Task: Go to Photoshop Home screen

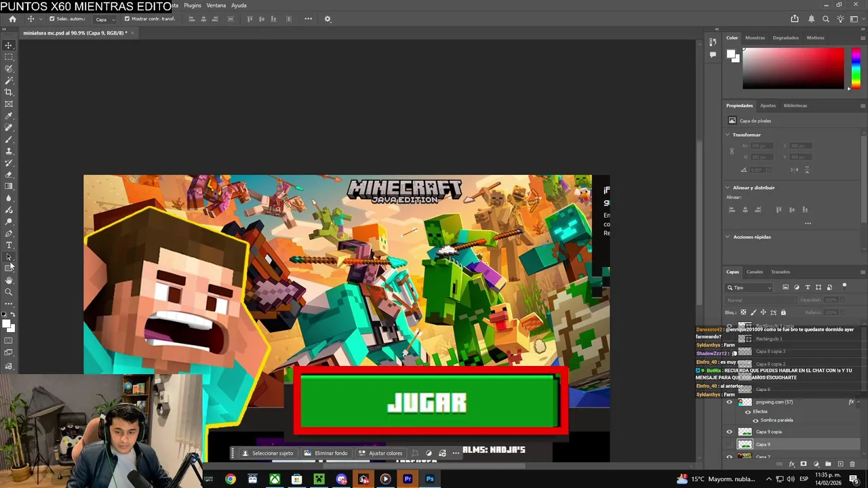Action: point(12,19)
